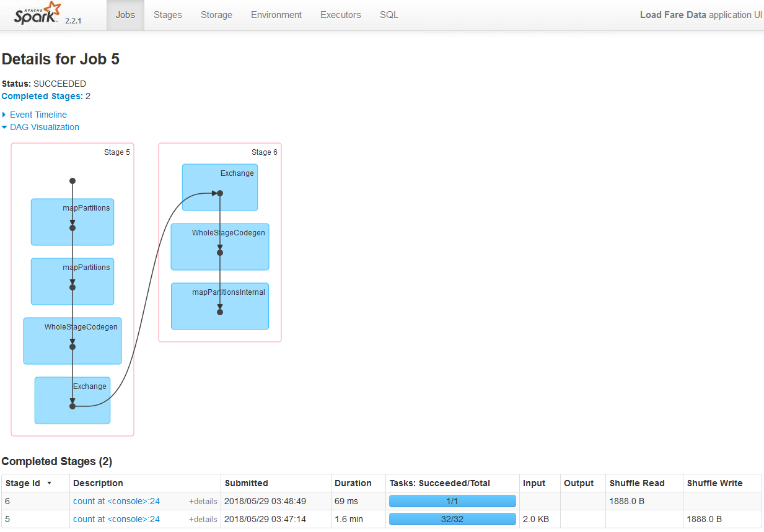Sort by Stage Id column arrow
The width and height of the screenshot is (764, 532).
(x=49, y=483)
